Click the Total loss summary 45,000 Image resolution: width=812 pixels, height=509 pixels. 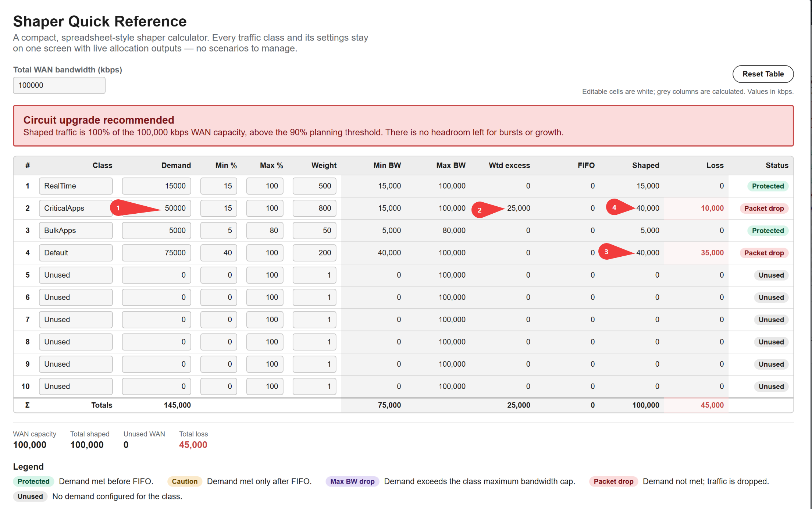[x=193, y=445]
